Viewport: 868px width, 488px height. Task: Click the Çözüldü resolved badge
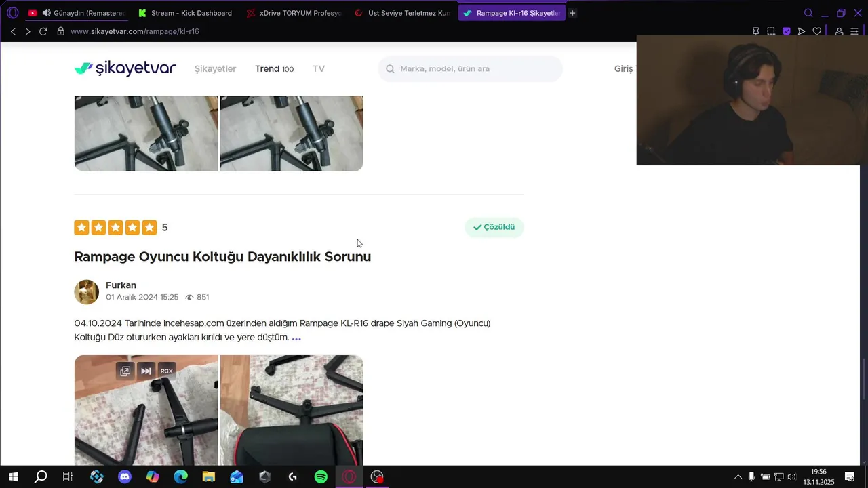(494, 227)
